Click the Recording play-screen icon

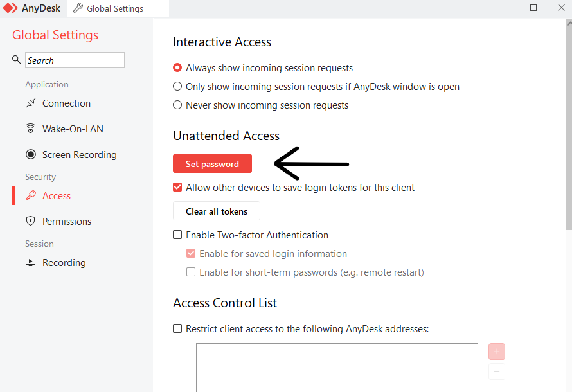pos(31,262)
